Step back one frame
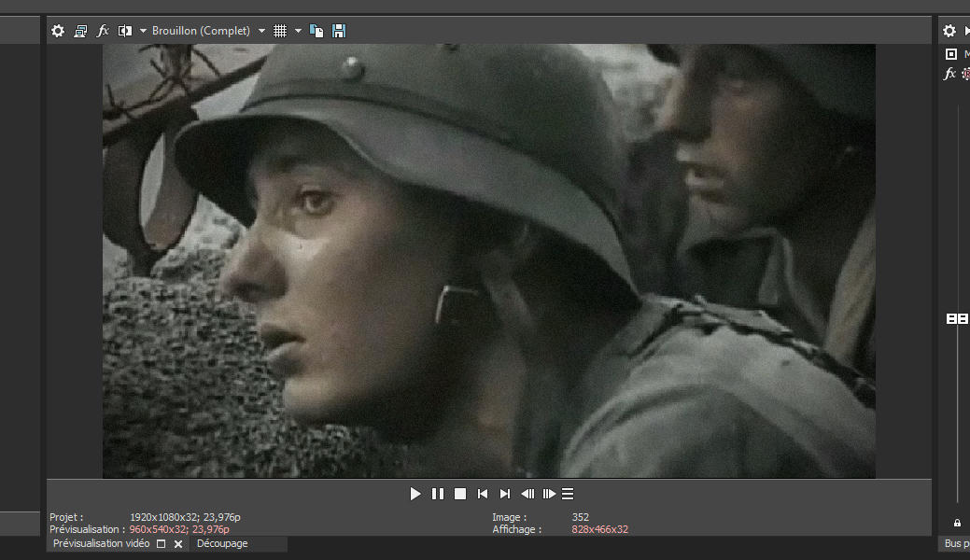This screenshot has width=970, height=560. click(x=527, y=494)
